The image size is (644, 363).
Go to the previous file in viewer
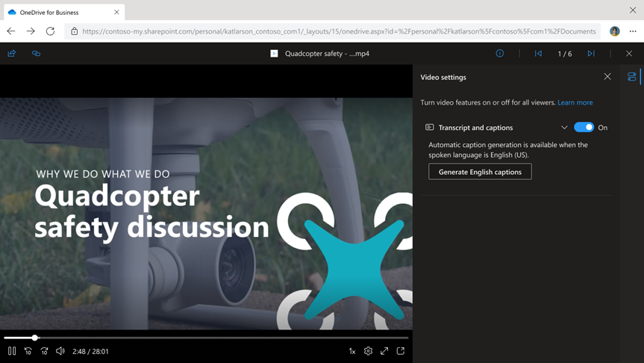tap(538, 54)
